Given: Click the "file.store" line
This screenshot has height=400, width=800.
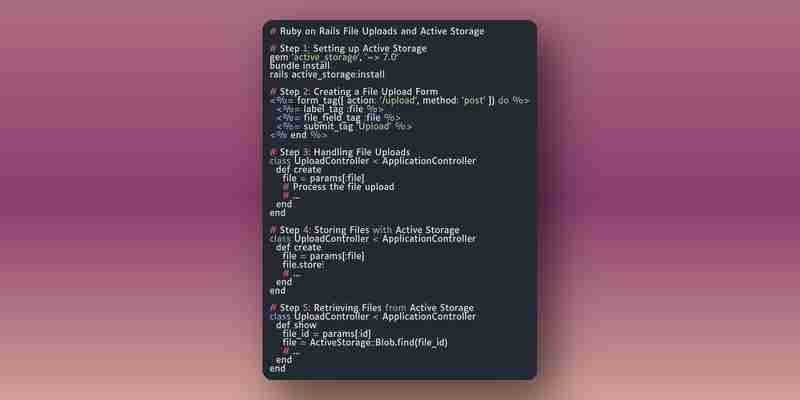Looking at the screenshot, I should [303, 265].
